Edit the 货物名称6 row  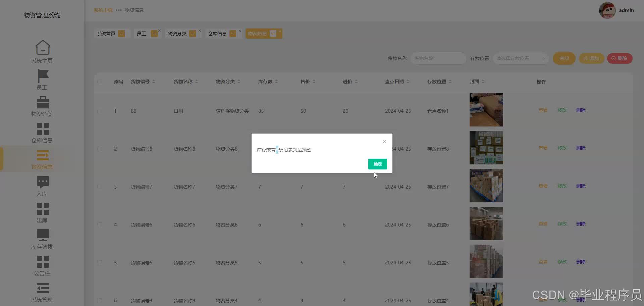pos(562,224)
